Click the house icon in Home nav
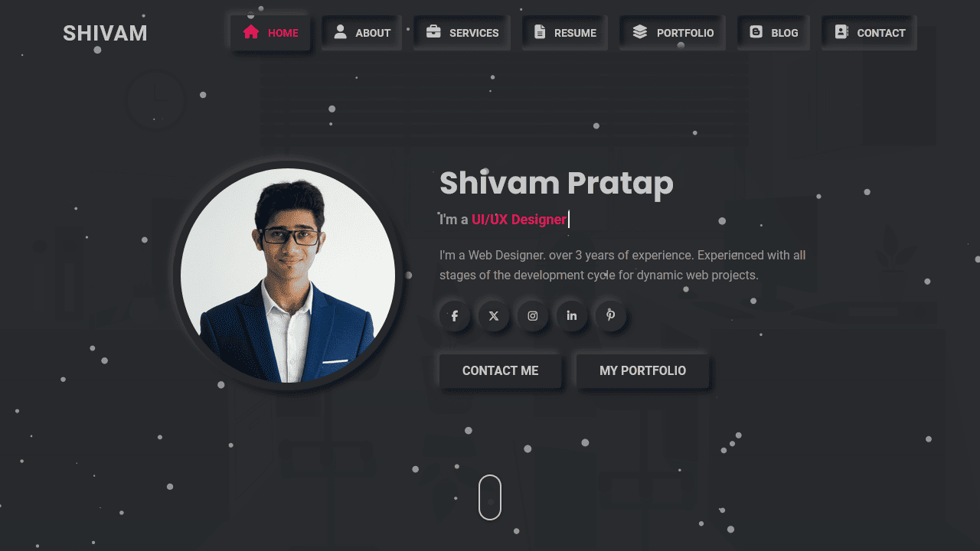980x551 pixels. point(250,31)
